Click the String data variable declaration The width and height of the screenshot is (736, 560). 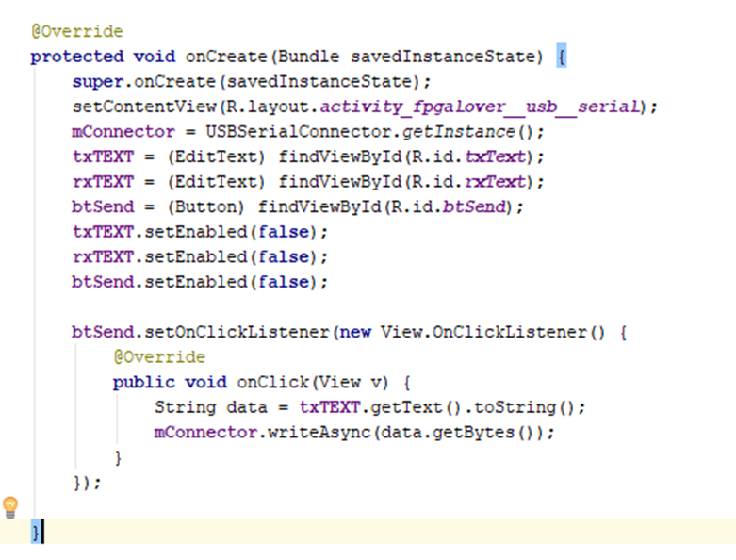211,407
